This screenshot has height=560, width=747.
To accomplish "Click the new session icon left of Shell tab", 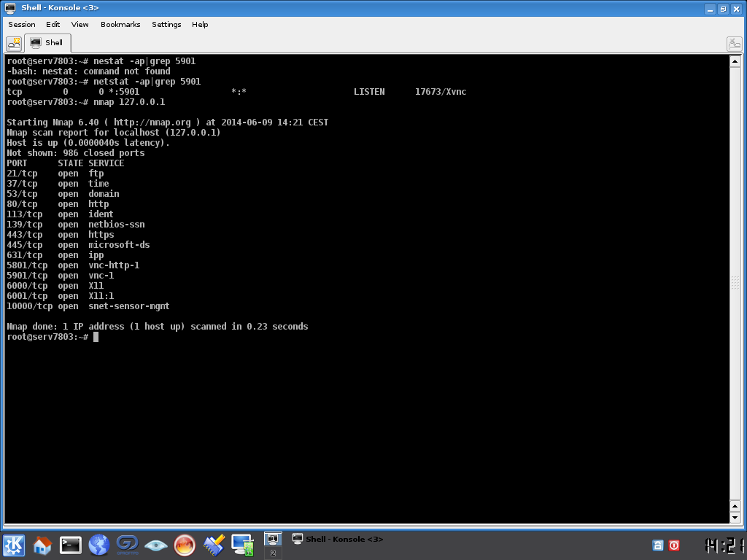I will pos(14,43).
